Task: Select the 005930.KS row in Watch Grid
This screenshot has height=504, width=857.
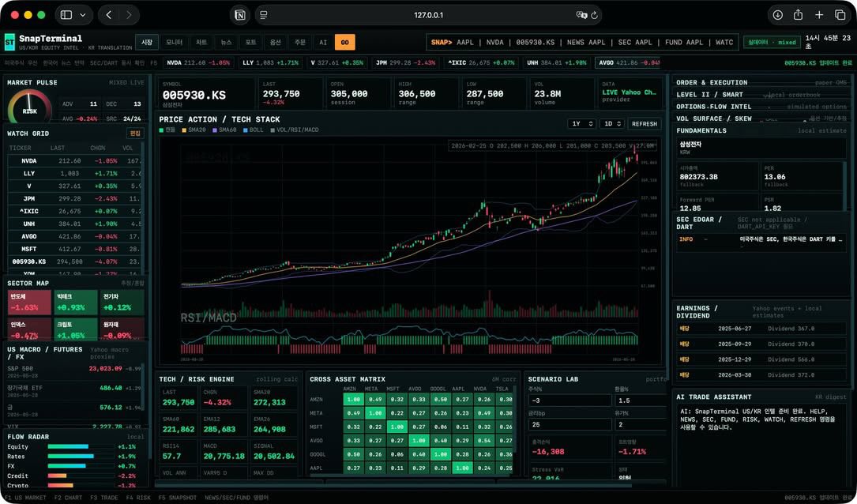Action: coord(74,261)
